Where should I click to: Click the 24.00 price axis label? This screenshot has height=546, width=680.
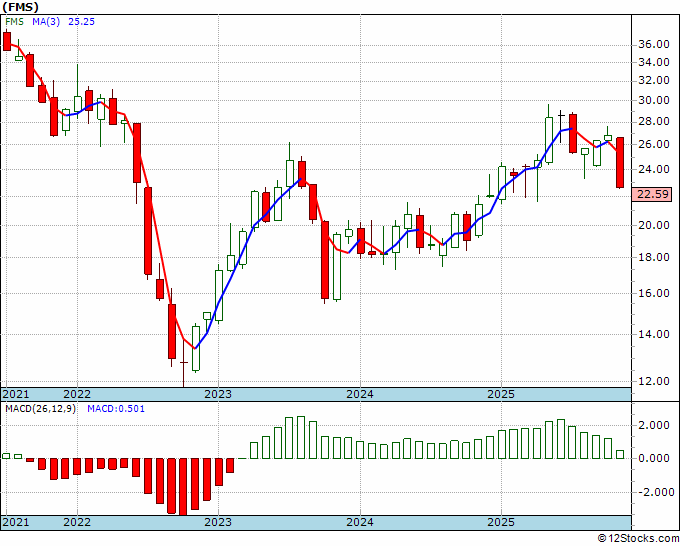[654, 170]
